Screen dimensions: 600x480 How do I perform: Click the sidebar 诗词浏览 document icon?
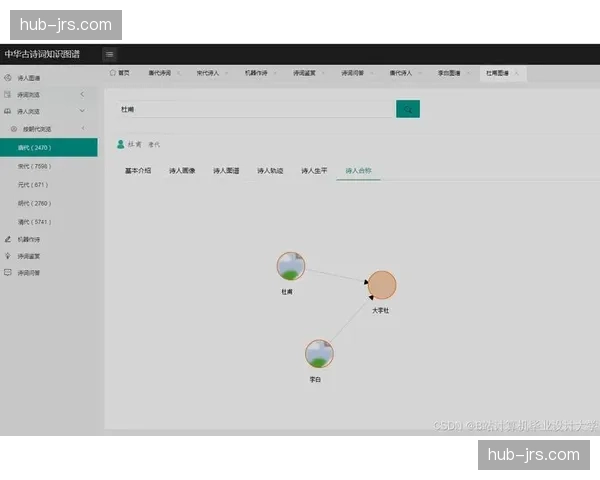[x=8, y=94]
